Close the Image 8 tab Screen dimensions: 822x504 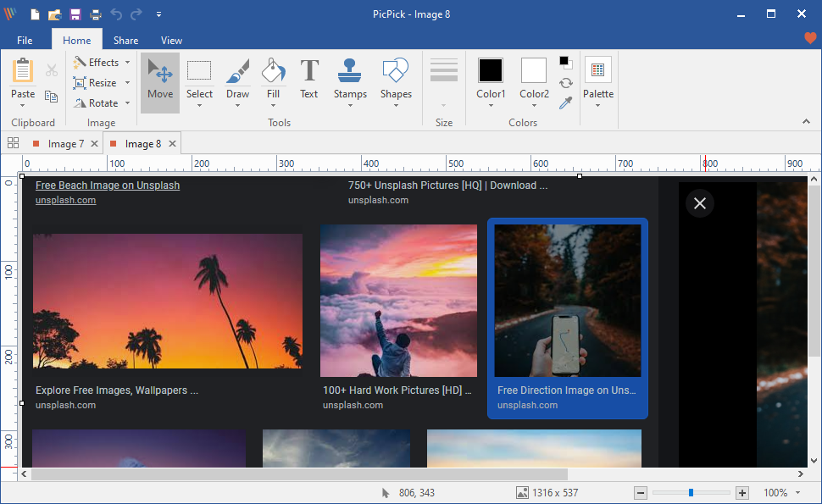[x=172, y=143]
